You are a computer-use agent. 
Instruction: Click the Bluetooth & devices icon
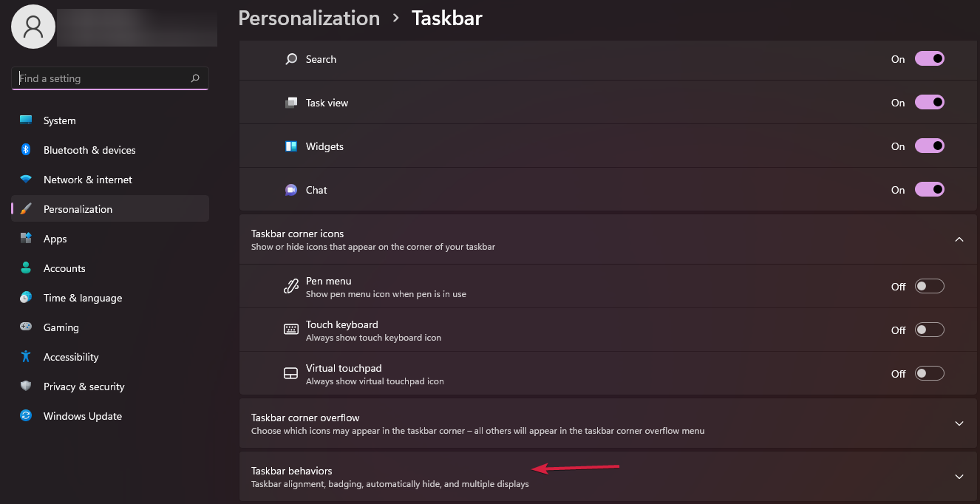(x=26, y=150)
